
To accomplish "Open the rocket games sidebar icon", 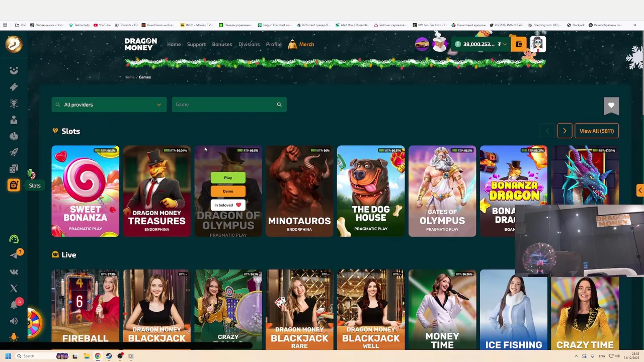I will (14, 152).
